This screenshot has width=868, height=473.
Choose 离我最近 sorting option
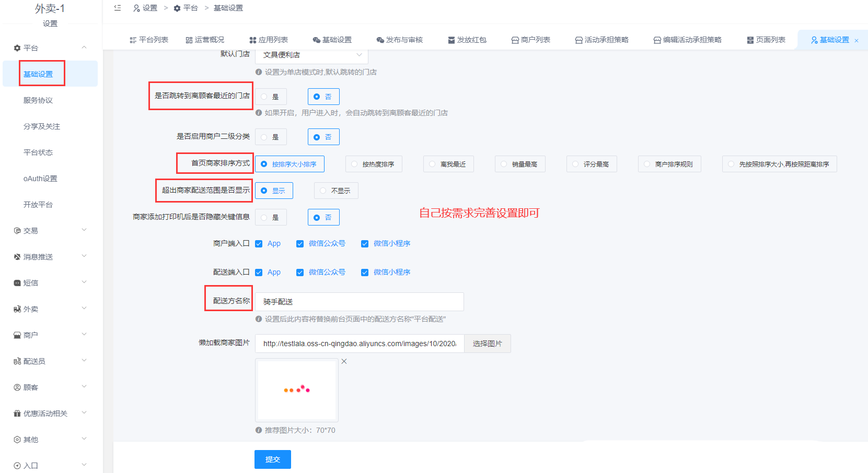pos(448,164)
